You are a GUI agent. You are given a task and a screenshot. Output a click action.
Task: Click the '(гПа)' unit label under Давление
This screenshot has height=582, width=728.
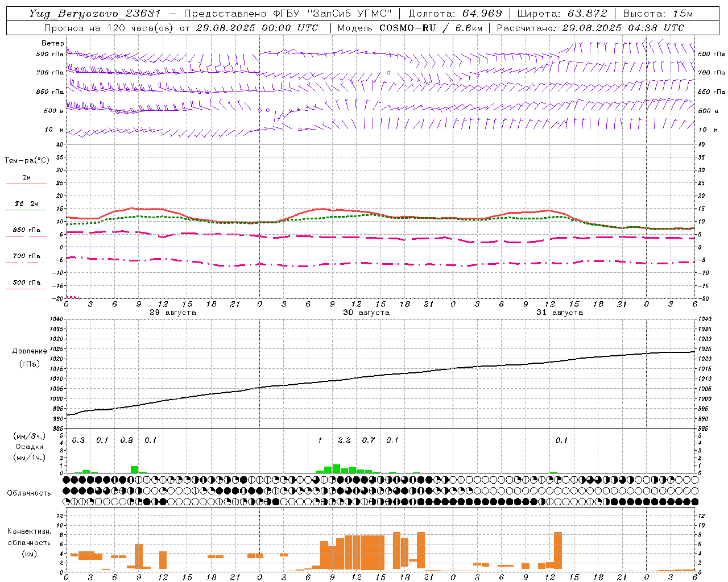click(30, 364)
